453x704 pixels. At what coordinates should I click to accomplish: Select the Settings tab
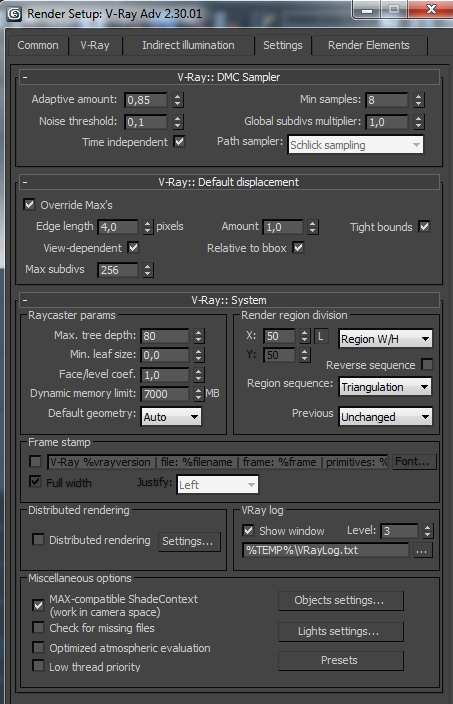(x=282, y=45)
